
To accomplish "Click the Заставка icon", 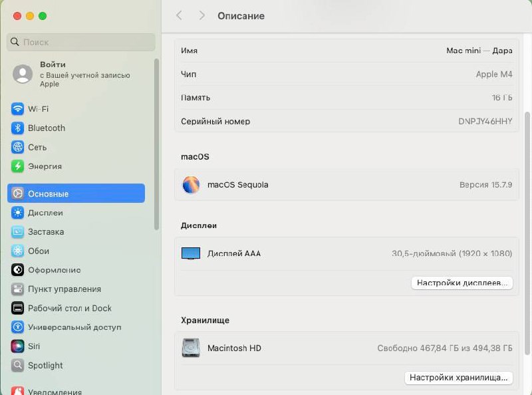I will coord(17,232).
